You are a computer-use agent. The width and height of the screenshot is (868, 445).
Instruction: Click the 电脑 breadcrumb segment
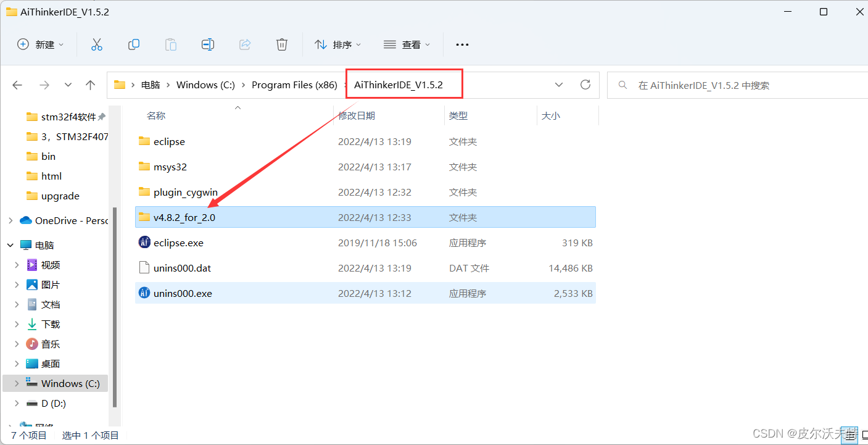tap(151, 85)
